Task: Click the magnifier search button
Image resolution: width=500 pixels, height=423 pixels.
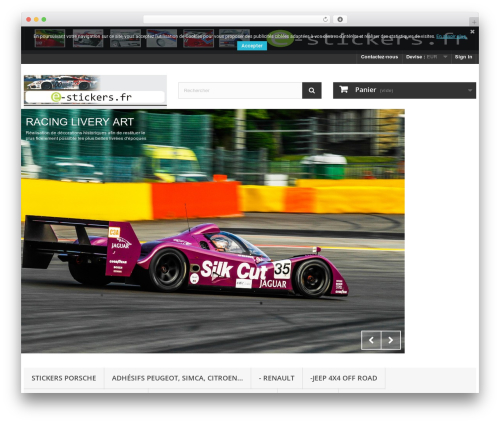Action: point(312,90)
